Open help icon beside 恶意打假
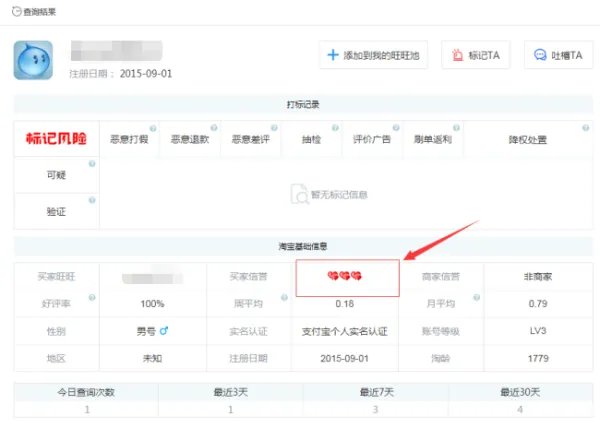This screenshot has width=600, height=428. click(x=153, y=128)
